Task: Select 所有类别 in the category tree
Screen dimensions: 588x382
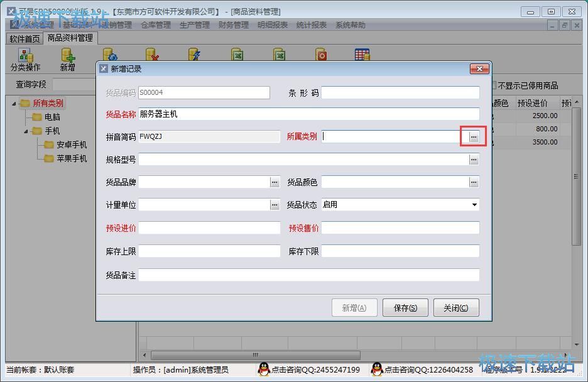Action: [x=48, y=103]
